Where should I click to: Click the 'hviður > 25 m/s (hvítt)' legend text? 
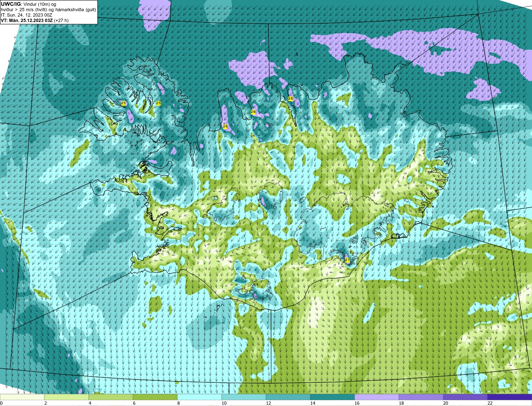(x=25, y=10)
